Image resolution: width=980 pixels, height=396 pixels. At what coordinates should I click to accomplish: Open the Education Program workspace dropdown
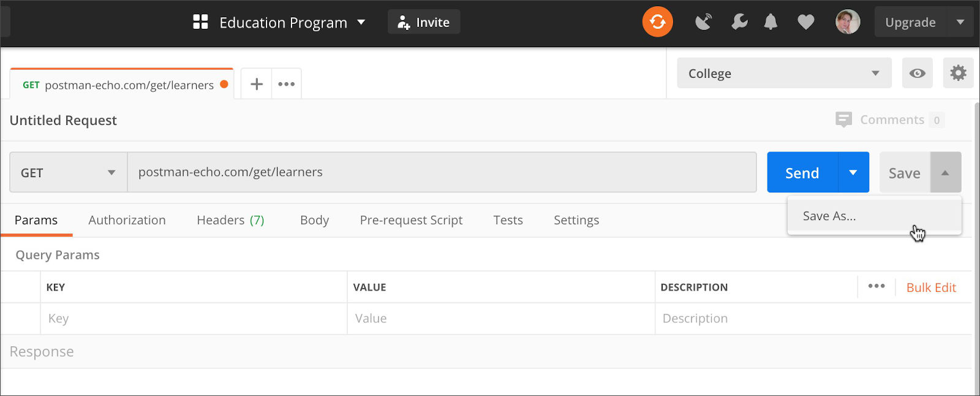coord(292,23)
